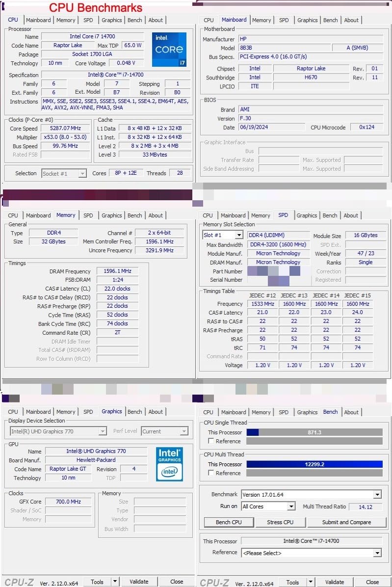
Task: Expand Tools arrow in Graphics window footer
Action: [x=115, y=582]
